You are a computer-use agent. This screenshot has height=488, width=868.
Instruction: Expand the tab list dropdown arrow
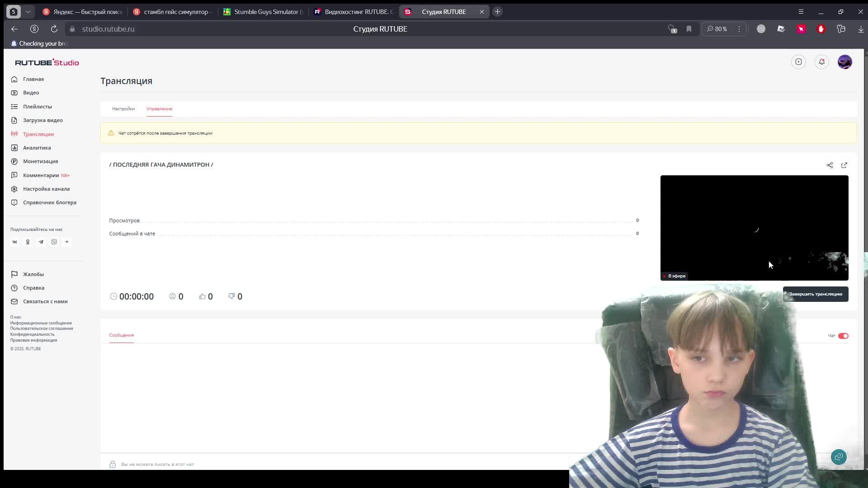pyautogui.click(x=28, y=12)
